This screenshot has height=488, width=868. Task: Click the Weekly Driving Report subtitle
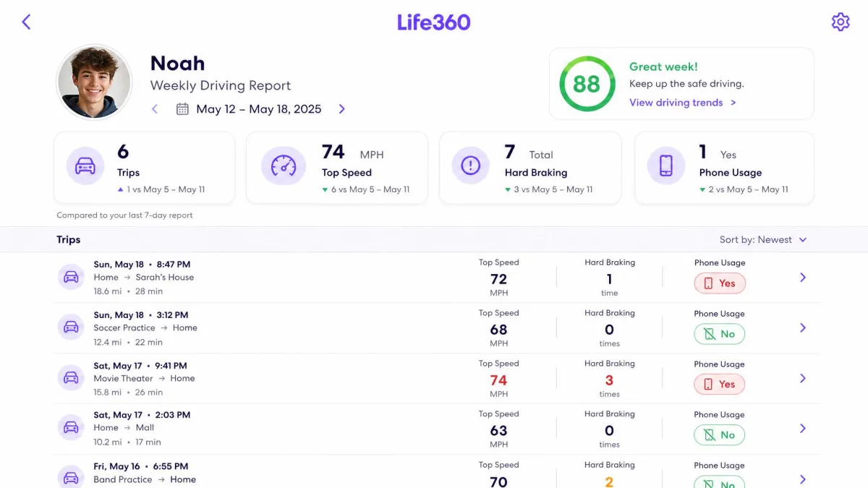coord(221,85)
